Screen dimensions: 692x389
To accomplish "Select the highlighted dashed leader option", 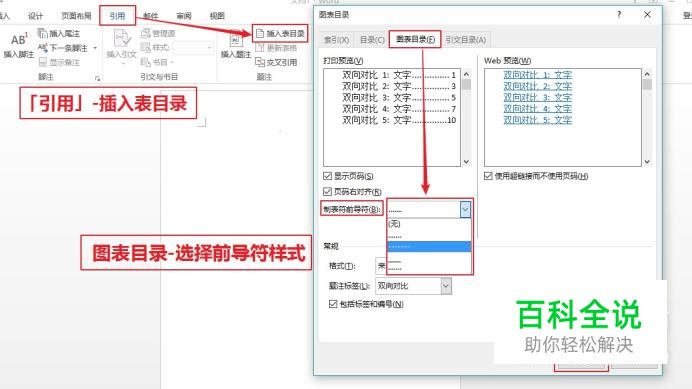I will pyautogui.click(x=429, y=246).
